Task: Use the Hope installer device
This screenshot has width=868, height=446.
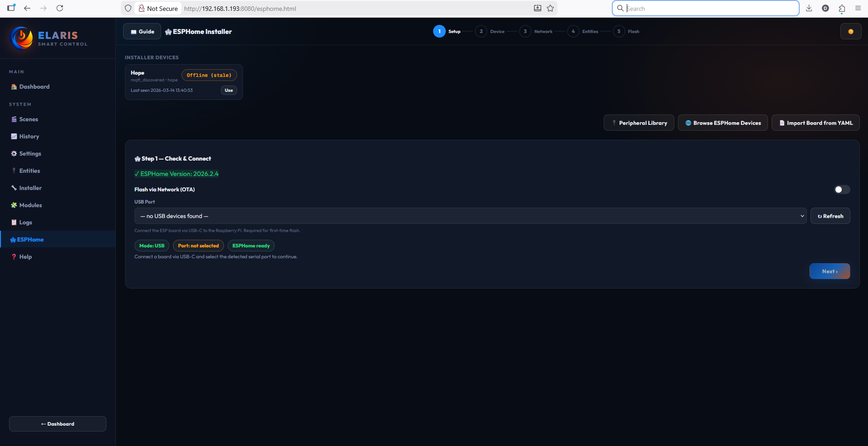Action: click(x=228, y=90)
